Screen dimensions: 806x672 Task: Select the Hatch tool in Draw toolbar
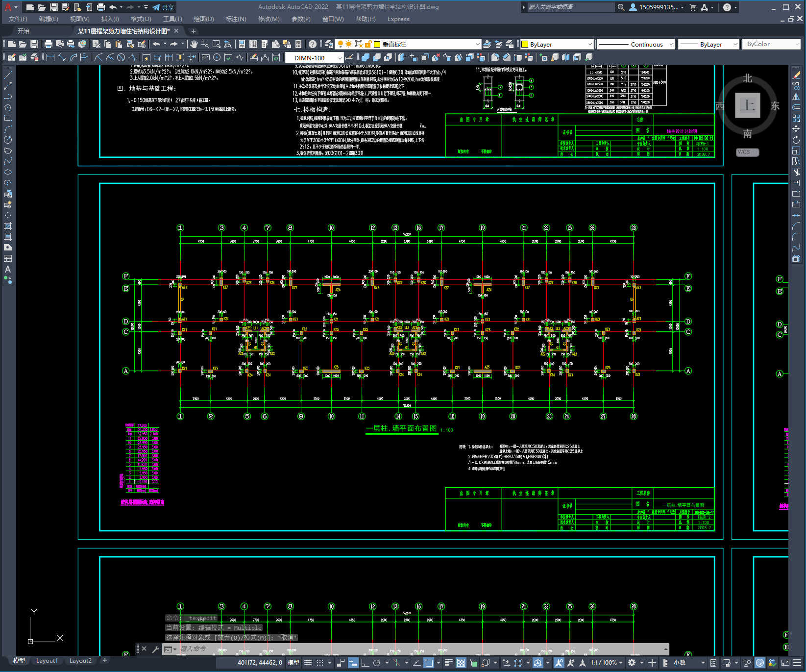[x=8, y=226]
